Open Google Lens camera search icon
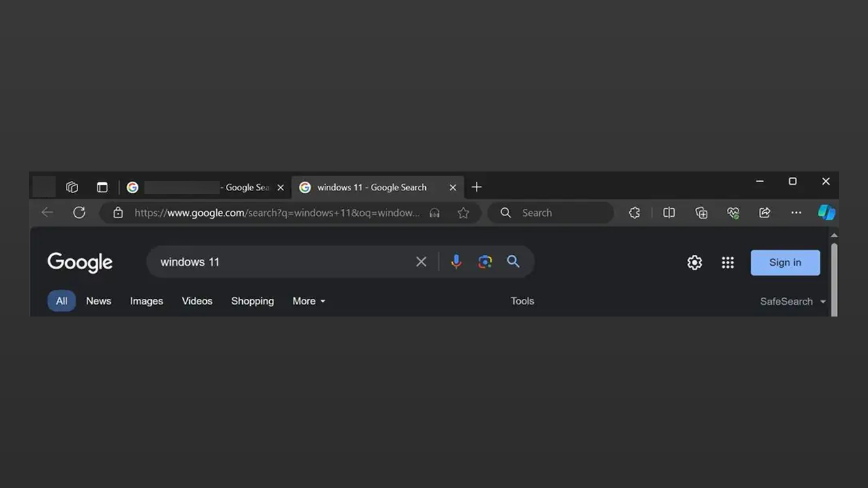868x488 pixels. click(485, 262)
